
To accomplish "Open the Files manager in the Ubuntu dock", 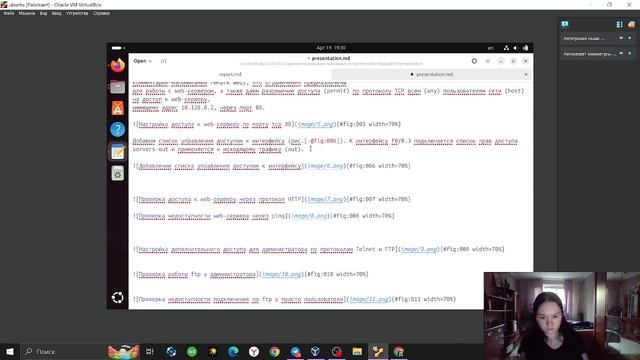I will (118, 87).
